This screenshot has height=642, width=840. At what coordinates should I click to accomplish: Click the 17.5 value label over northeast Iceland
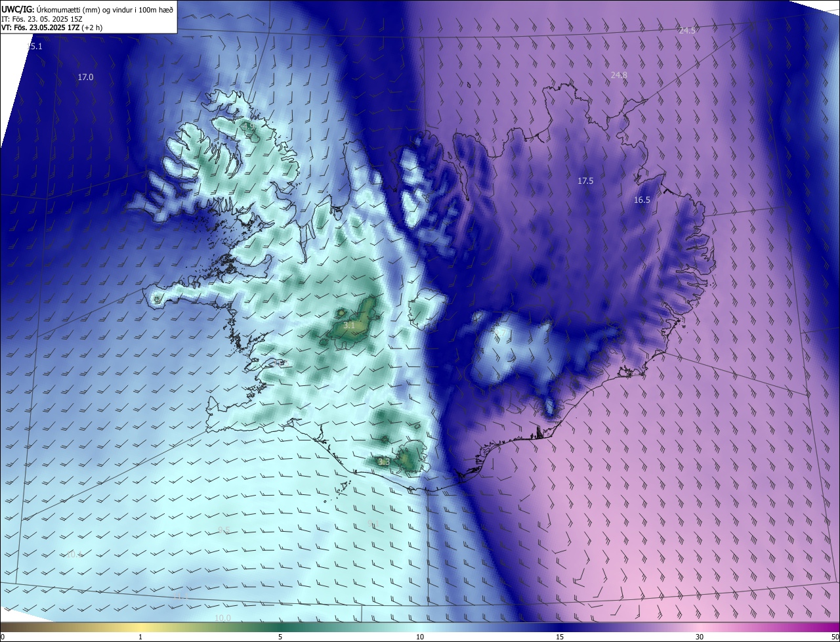click(x=585, y=181)
